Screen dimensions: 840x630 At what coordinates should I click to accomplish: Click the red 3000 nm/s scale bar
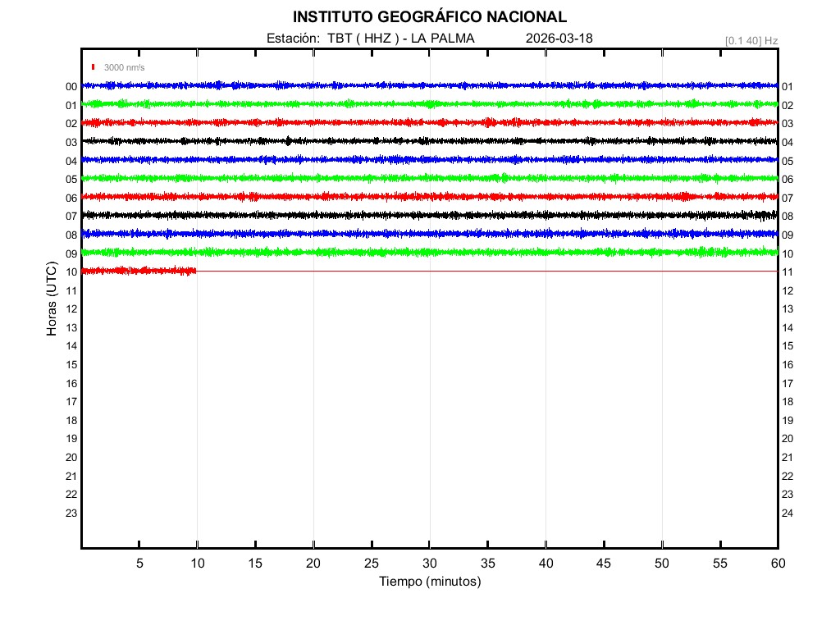[94, 67]
